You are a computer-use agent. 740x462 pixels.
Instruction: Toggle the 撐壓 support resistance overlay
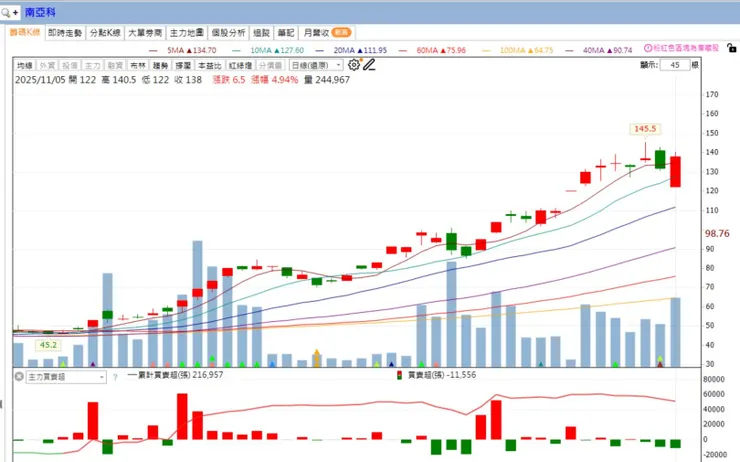pos(183,66)
